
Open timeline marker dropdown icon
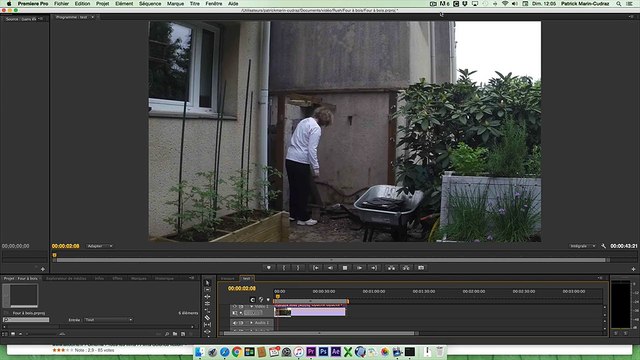pos(268,300)
